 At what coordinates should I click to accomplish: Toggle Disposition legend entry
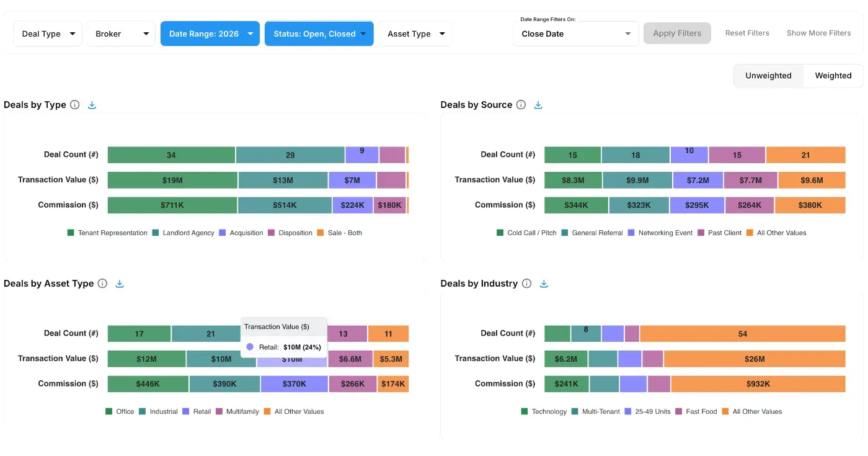click(290, 233)
